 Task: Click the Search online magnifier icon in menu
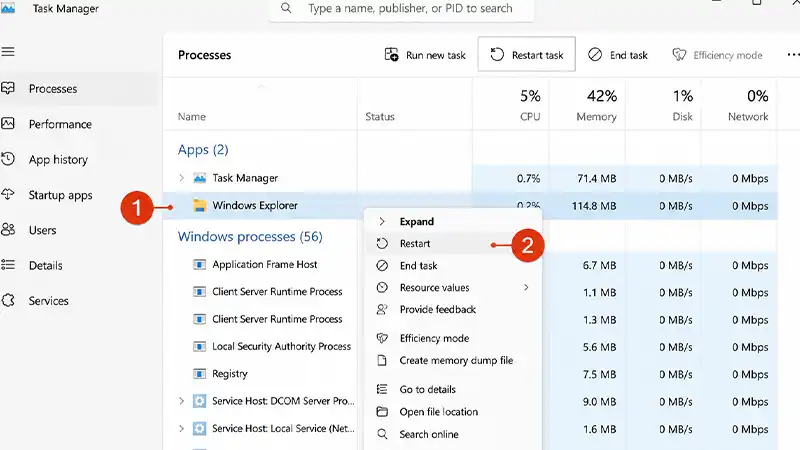[382, 434]
